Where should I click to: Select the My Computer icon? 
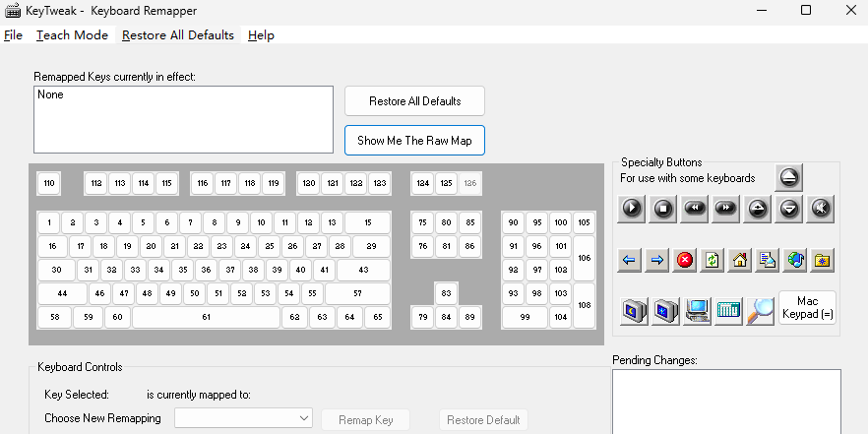tap(698, 311)
